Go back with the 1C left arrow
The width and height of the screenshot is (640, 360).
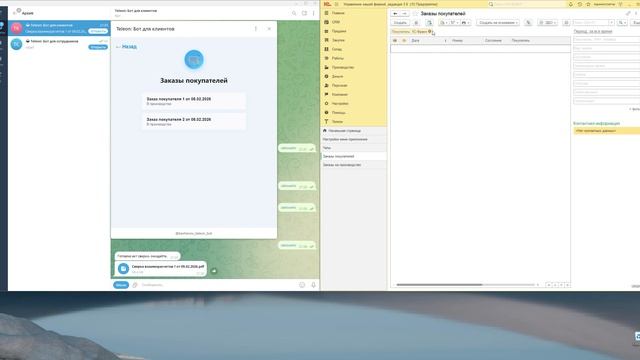click(x=395, y=13)
